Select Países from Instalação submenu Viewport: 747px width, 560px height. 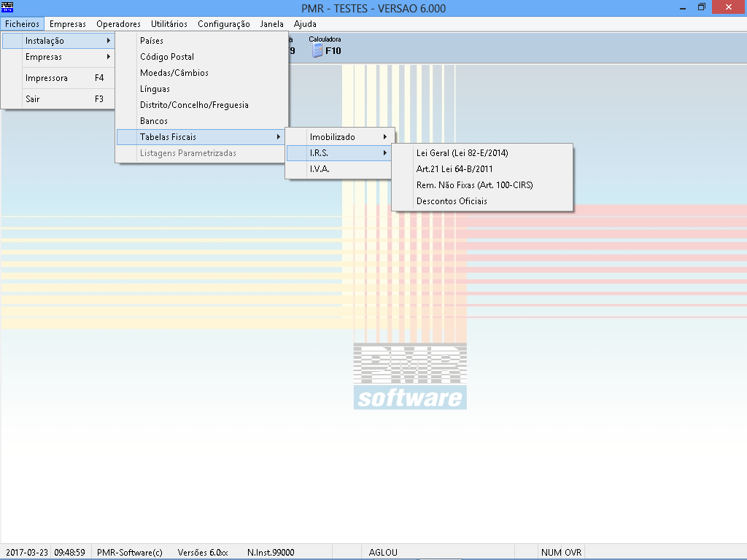pos(202,41)
